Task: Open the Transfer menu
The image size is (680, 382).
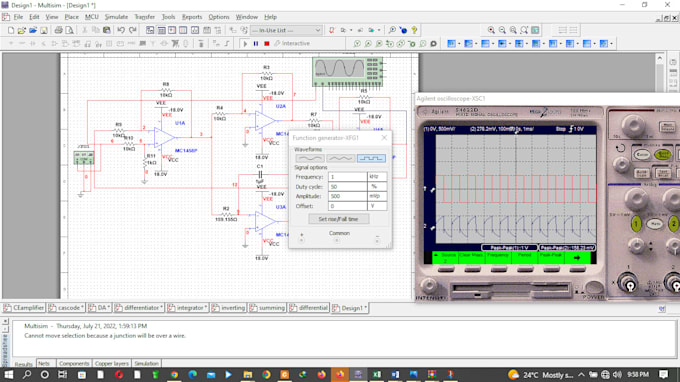Action: tap(144, 17)
